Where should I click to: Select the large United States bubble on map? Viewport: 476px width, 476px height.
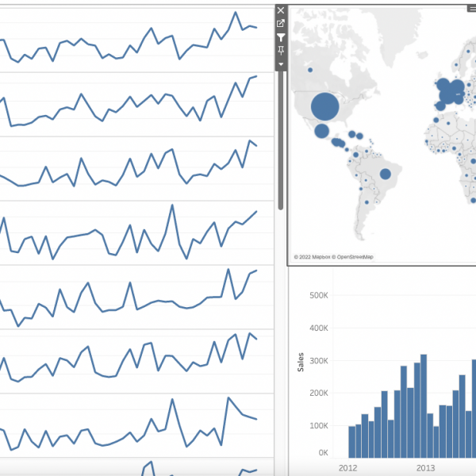coord(324,106)
